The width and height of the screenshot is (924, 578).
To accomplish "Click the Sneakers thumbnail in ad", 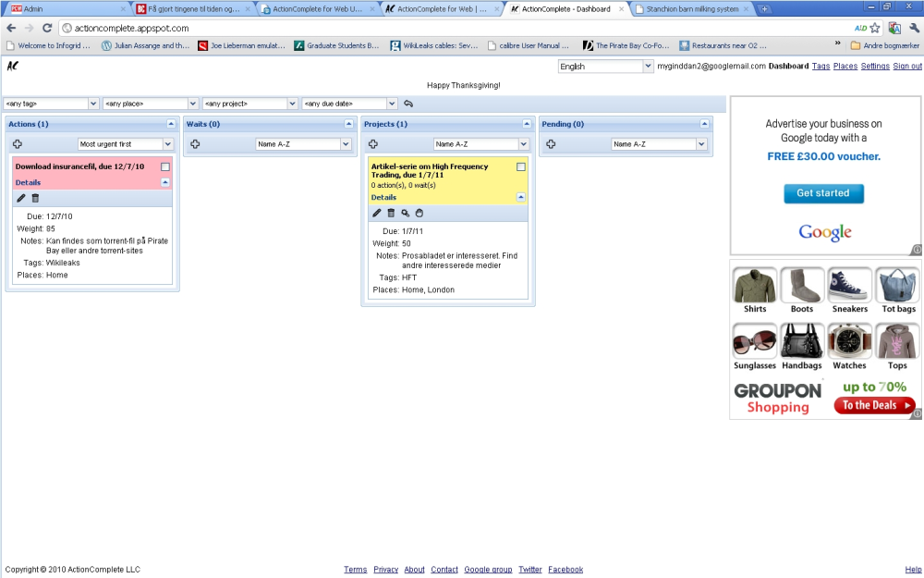I will pos(850,290).
